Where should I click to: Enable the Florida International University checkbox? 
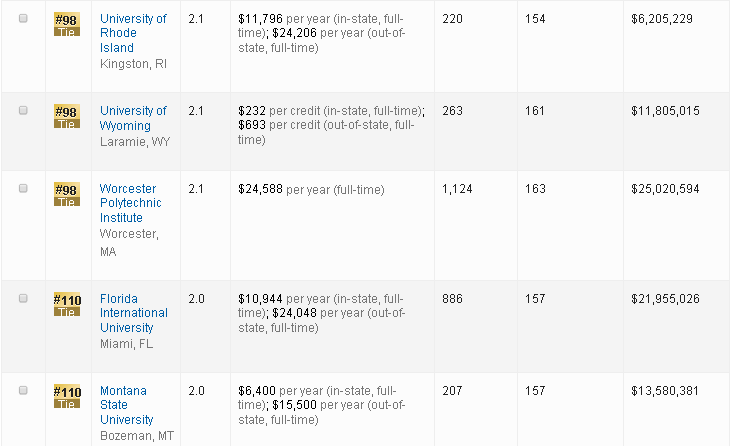coord(23,299)
